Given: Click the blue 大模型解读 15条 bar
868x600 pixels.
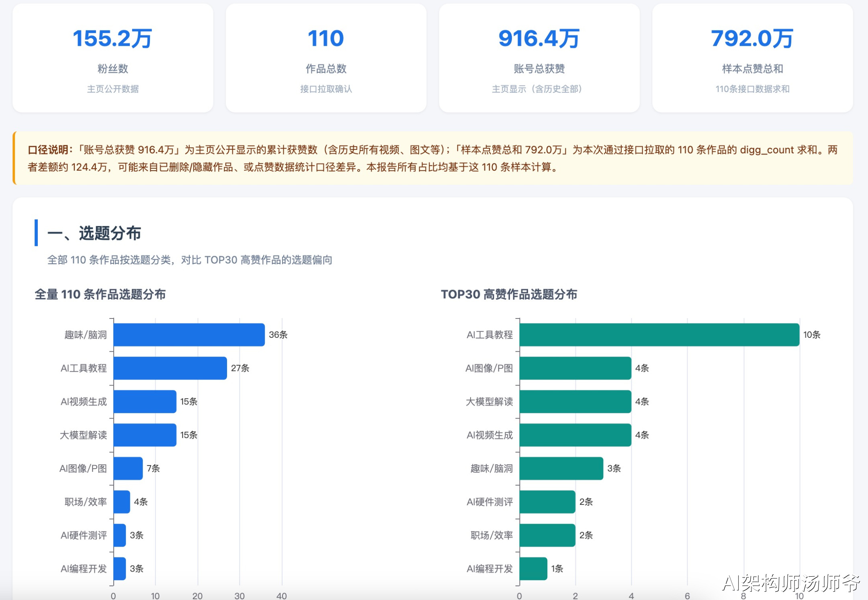Looking at the screenshot, I should (145, 435).
